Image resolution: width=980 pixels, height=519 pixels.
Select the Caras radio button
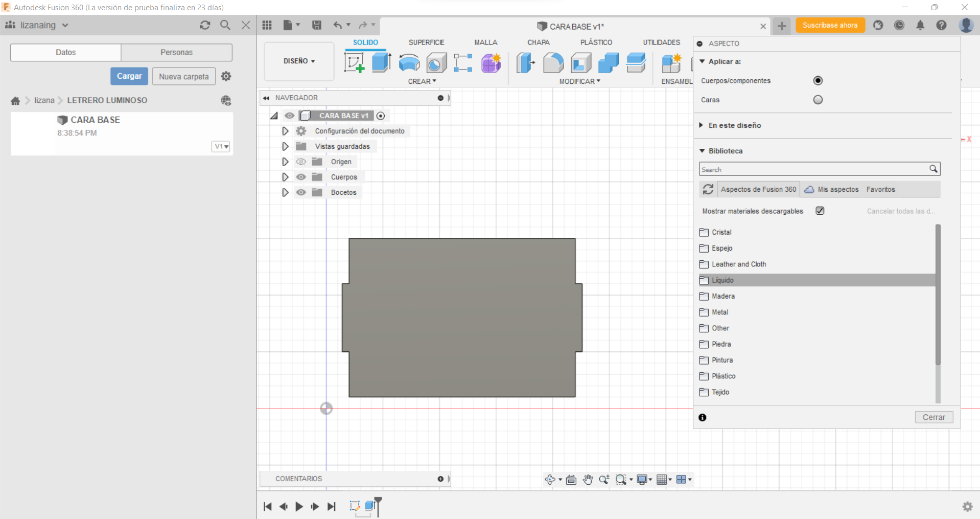pos(818,100)
